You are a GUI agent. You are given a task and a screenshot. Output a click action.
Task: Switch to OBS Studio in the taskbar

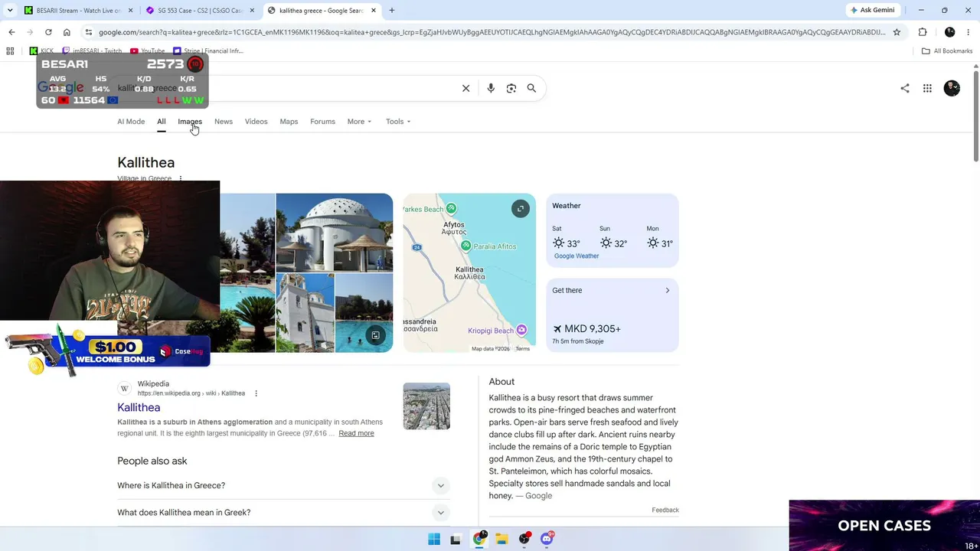524,539
